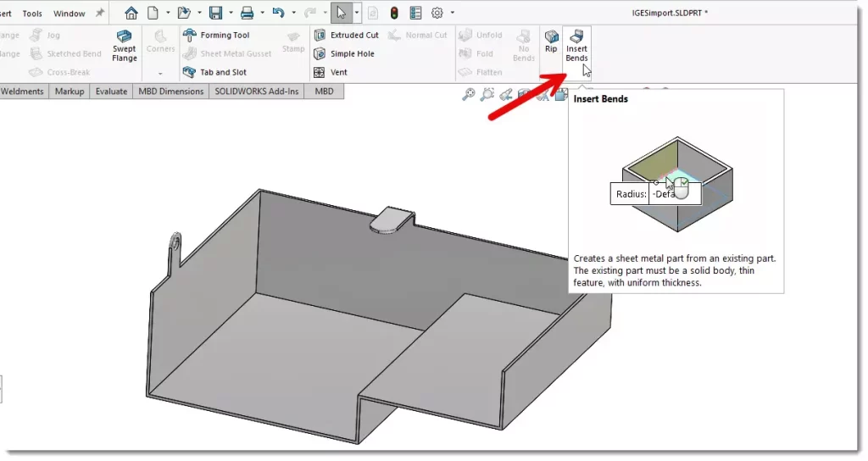Click Sheet Metal Gusset tool

(227, 53)
